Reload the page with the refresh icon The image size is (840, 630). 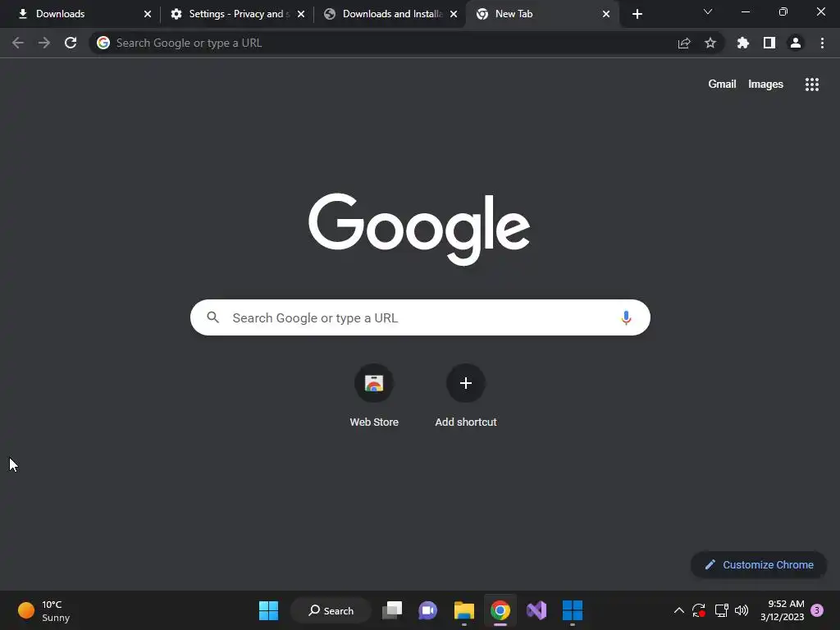pyautogui.click(x=71, y=43)
